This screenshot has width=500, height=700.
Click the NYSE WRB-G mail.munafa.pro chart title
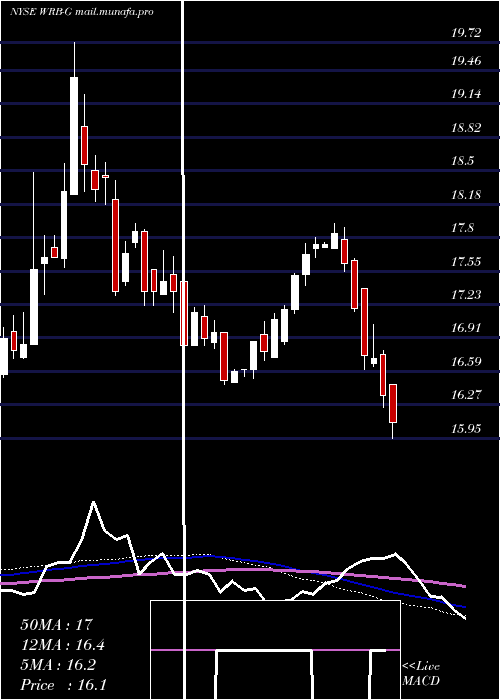(82, 12)
